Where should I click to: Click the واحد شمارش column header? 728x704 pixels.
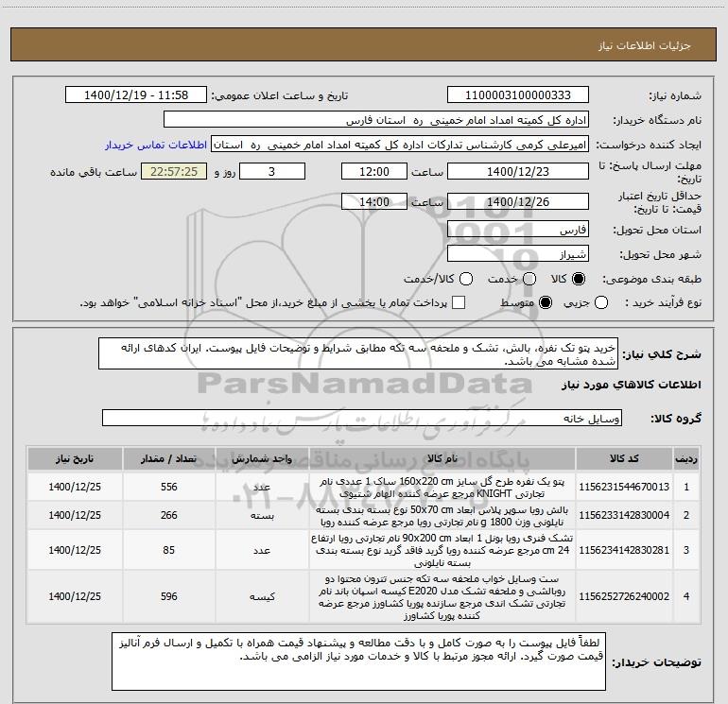click(262, 459)
